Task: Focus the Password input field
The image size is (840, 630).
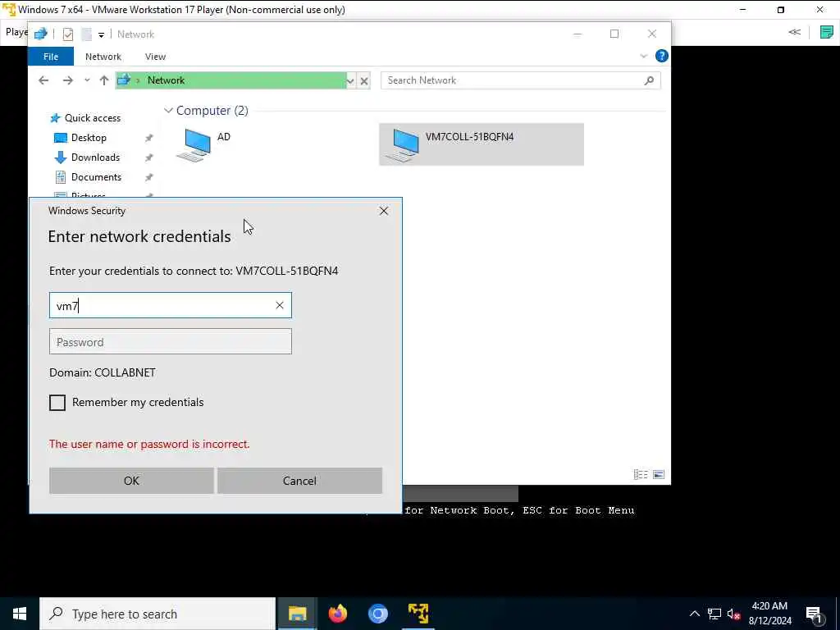Action: coord(171,342)
